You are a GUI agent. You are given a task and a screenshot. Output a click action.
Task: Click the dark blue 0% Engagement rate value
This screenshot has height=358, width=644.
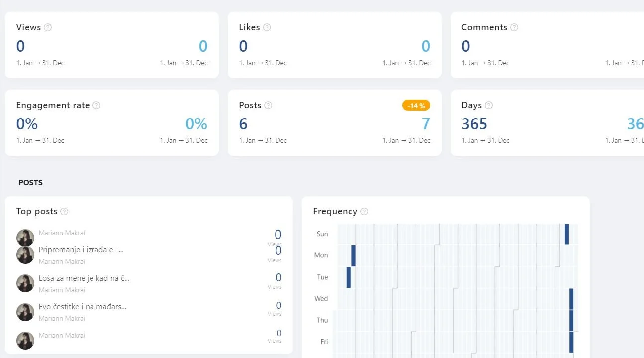[x=27, y=124]
